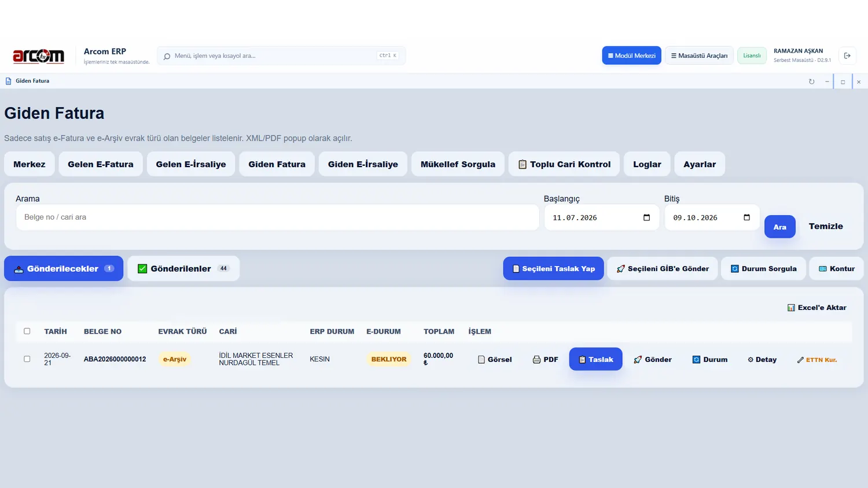Switch to Gelen E-İrsaliye tab

[x=191, y=164]
